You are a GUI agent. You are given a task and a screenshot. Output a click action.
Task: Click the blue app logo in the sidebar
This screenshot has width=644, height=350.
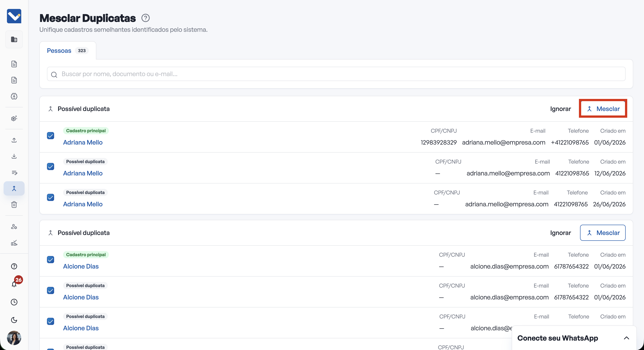(14, 16)
